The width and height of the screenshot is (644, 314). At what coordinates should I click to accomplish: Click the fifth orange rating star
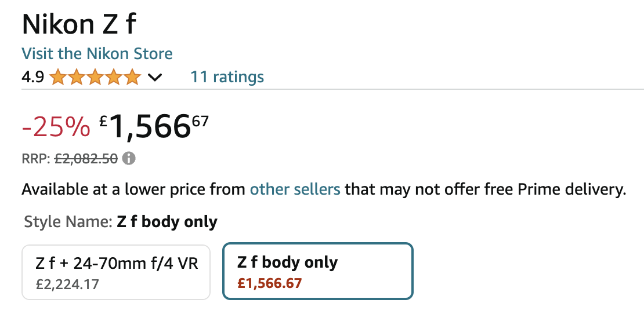pos(132,77)
